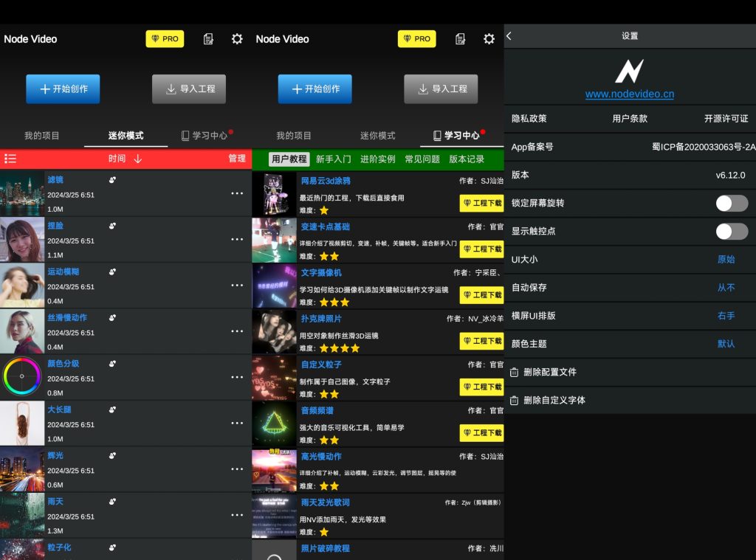The image size is (756, 560).
Task: Open 隐私政策 in settings
Action: 529,119
